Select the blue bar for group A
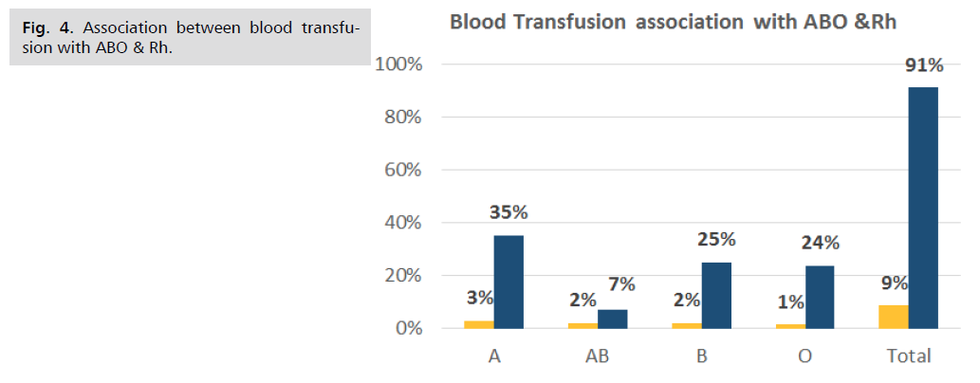This screenshot has height=383, width=980. tap(508, 282)
